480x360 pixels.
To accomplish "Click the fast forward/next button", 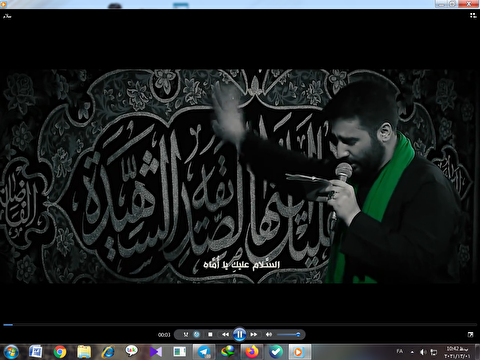I will tap(254, 334).
